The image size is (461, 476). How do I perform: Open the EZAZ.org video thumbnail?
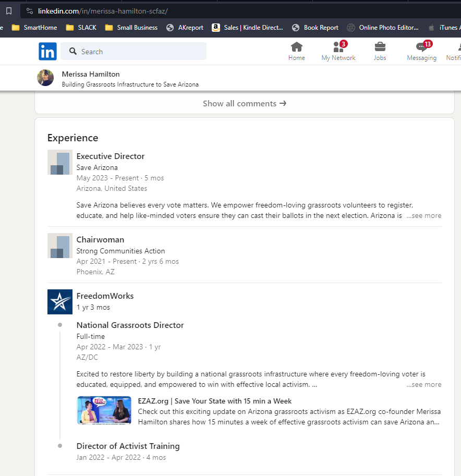point(104,410)
